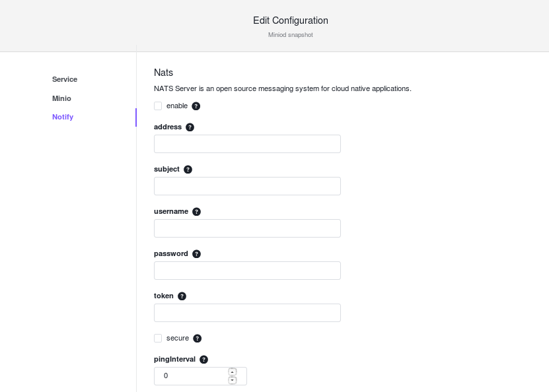549x392 pixels.
Task: Show help tooltip for subject
Action: tap(188, 170)
